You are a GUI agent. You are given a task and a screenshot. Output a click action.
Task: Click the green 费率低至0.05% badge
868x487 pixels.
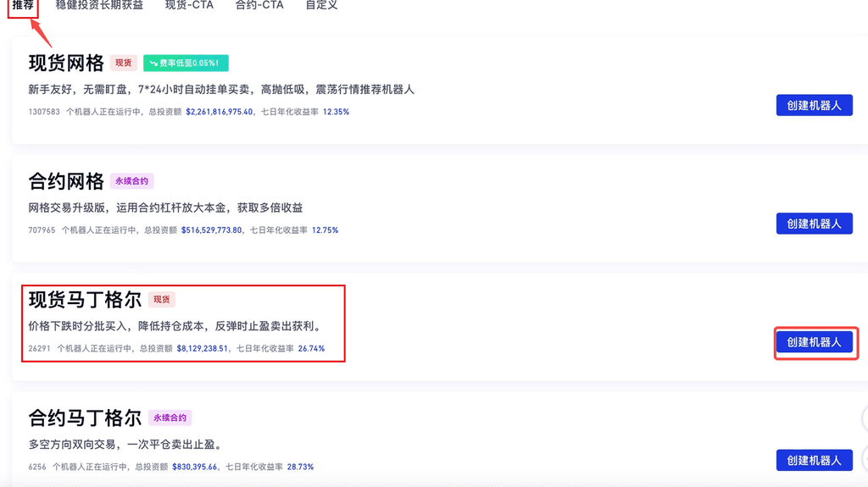point(186,63)
